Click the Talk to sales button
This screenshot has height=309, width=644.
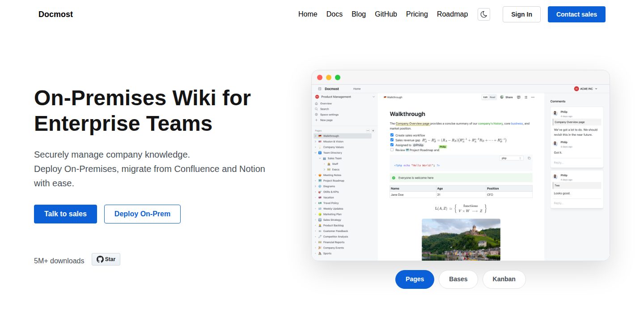point(65,214)
